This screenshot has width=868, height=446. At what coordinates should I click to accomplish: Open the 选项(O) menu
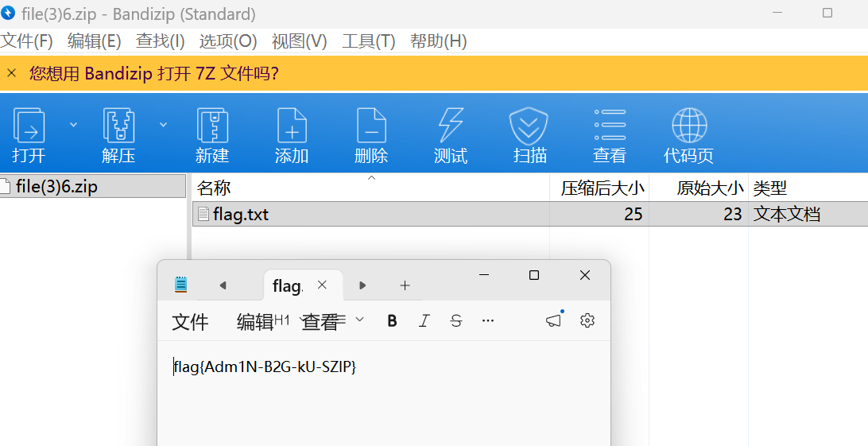228,41
